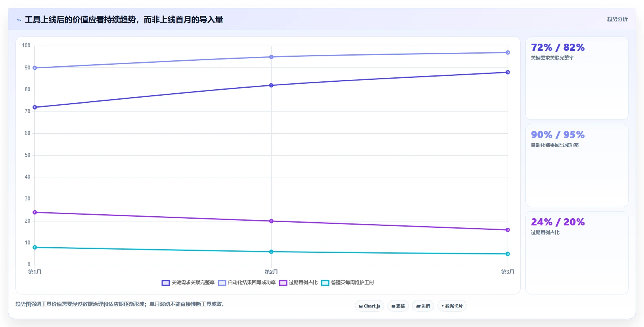Select the 自动化结果回写成功率 point at 第1月
The height and width of the screenshot is (327, 644).
tap(35, 68)
